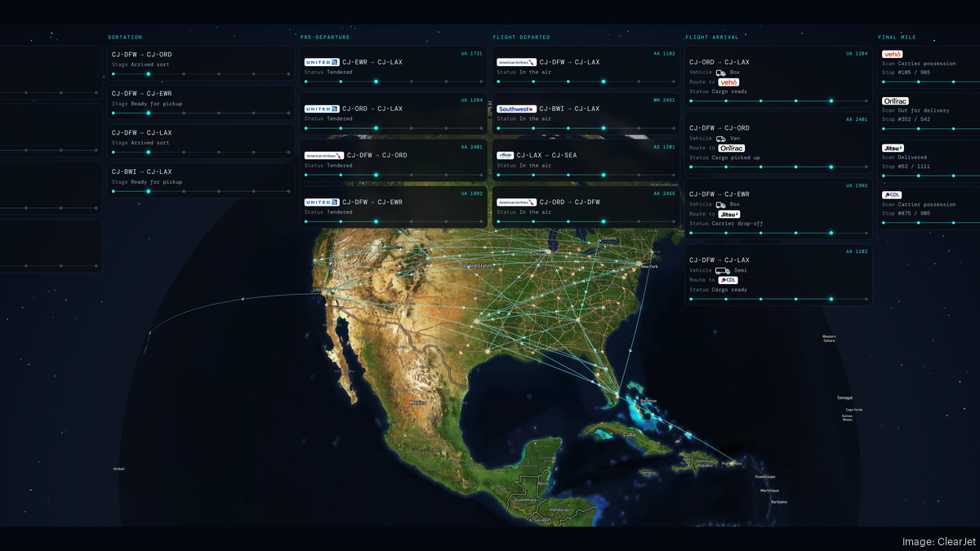Open the Sortation CJ-DFW → CJ-LAX card route

[141, 132]
